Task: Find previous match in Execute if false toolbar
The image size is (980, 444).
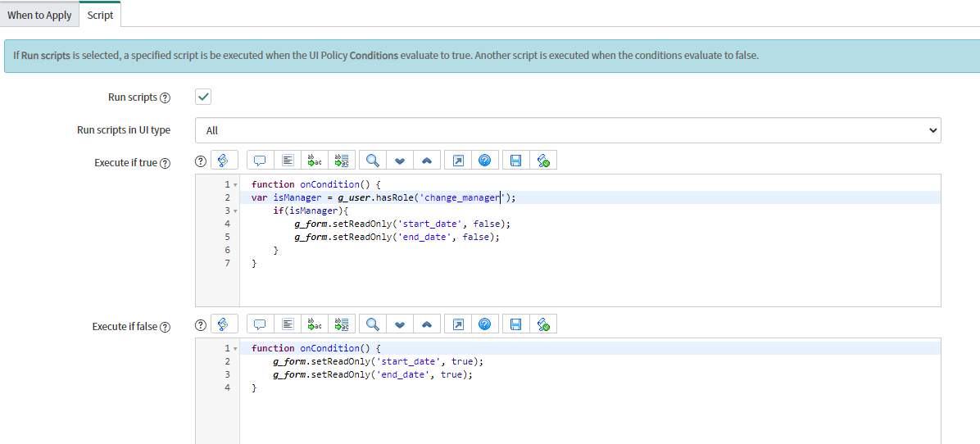Action: (427, 324)
